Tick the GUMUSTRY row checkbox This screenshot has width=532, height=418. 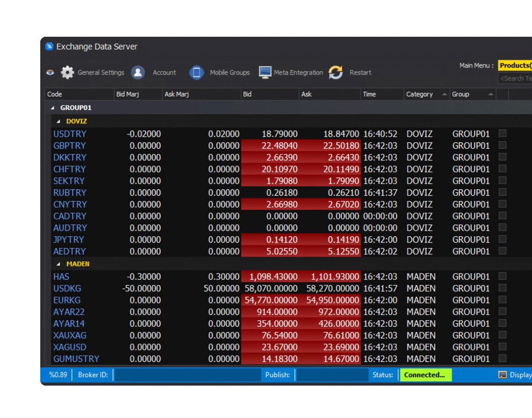coord(502,358)
